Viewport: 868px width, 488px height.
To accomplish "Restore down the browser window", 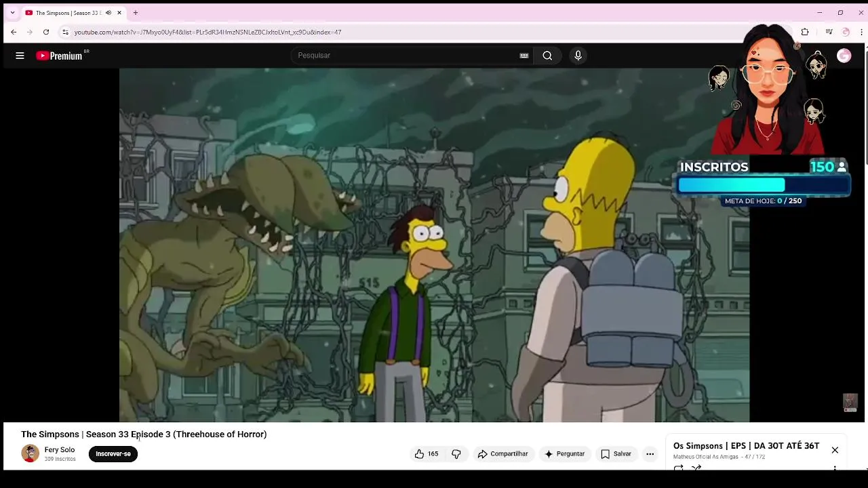I will point(840,12).
